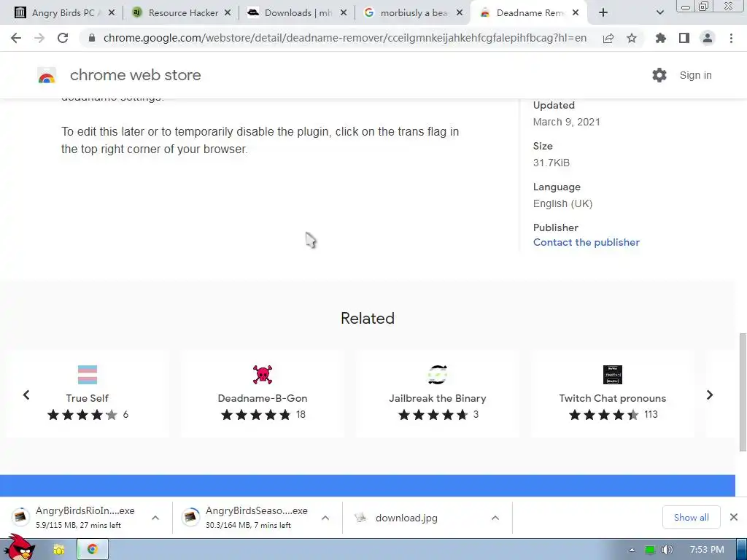Click the Jailbreak the Binary title
The width and height of the screenshot is (747, 560).
click(x=438, y=398)
